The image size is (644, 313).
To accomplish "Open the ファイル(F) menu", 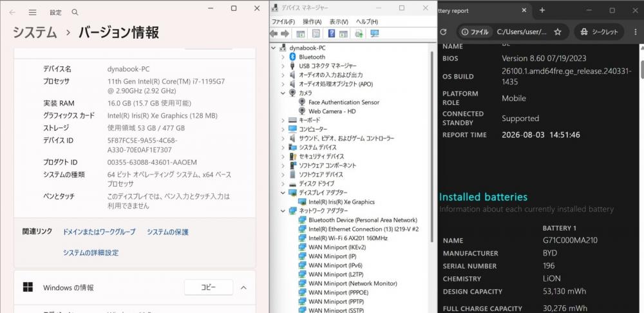I will click(x=283, y=22).
